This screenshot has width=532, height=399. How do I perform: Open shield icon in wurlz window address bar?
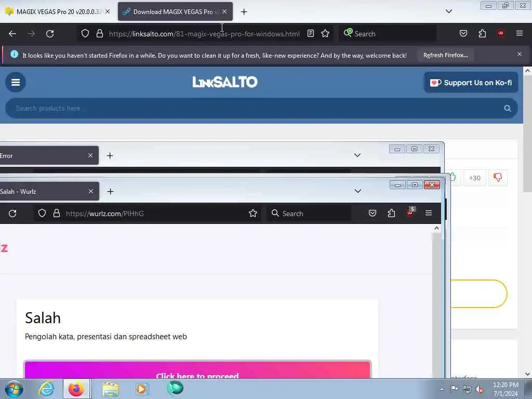[x=42, y=213]
